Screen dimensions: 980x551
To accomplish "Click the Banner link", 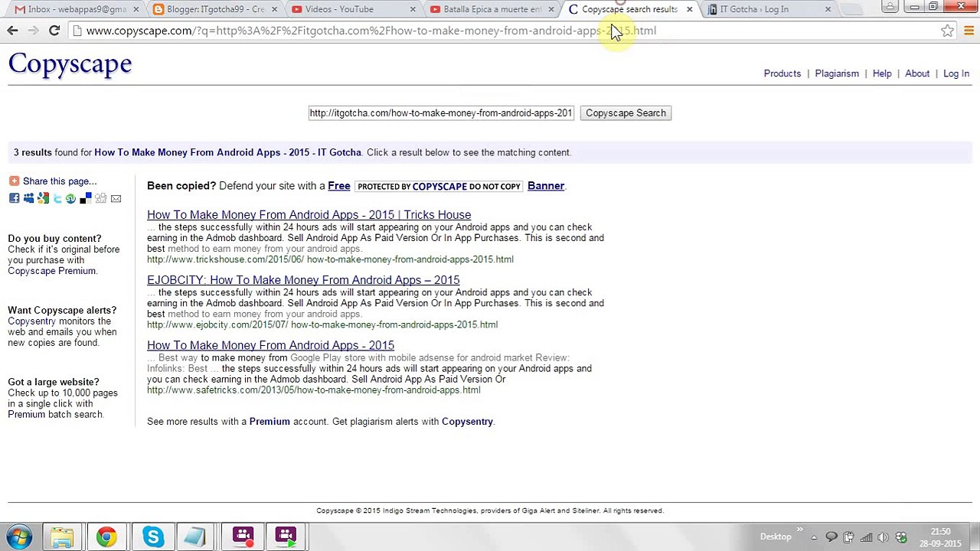I will pyautogui.click(x=545, y=186).
